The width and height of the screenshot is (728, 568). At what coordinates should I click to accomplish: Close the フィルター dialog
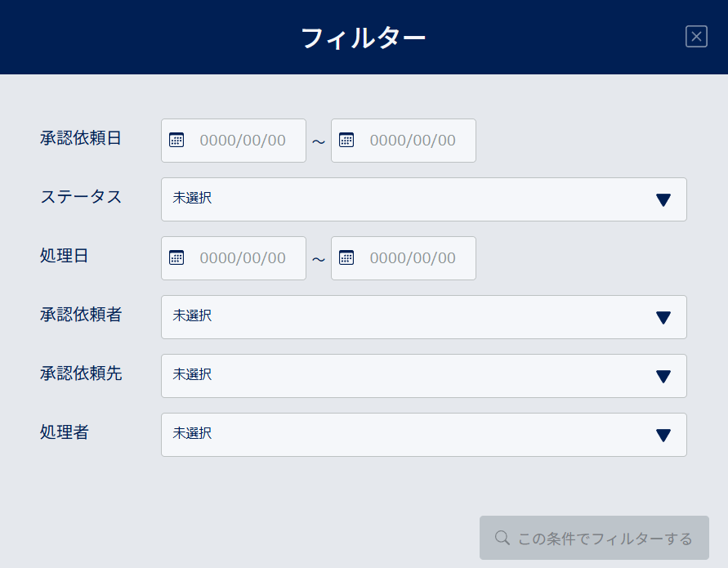click(696, 36)
